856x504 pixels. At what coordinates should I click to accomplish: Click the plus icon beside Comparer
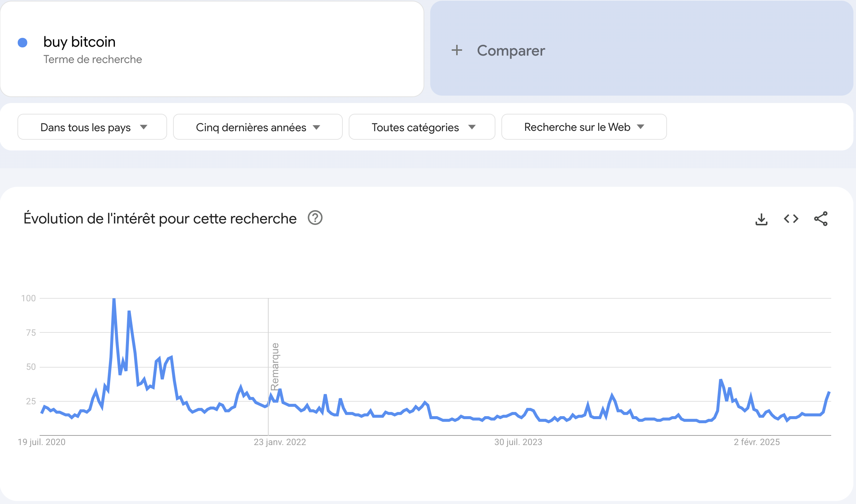pos(457,50)
